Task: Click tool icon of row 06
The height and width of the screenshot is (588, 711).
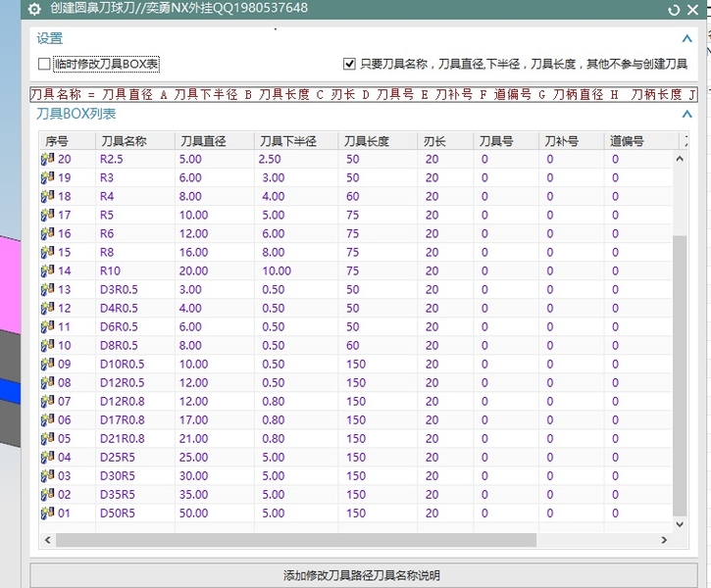Action: pos(48,419)
